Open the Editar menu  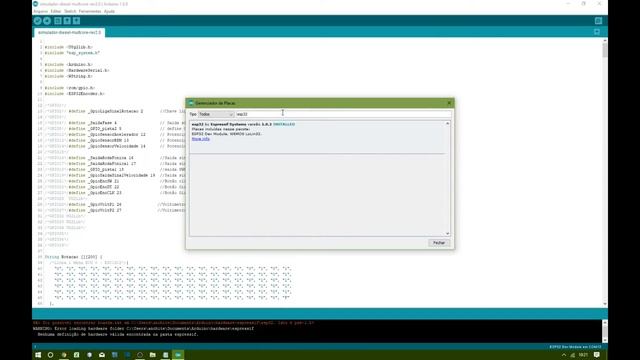pyautogui.click(x=56, y=11)
